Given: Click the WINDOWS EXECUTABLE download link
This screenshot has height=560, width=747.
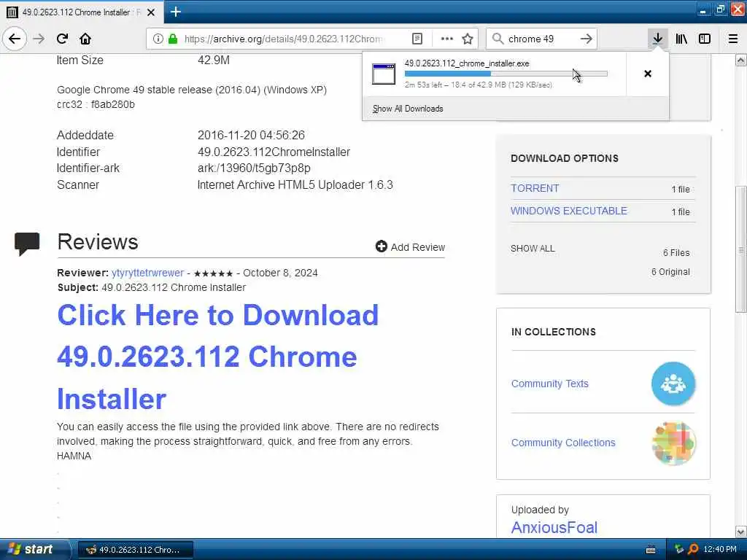Looking at the screenshot, I should click(569, 211).
